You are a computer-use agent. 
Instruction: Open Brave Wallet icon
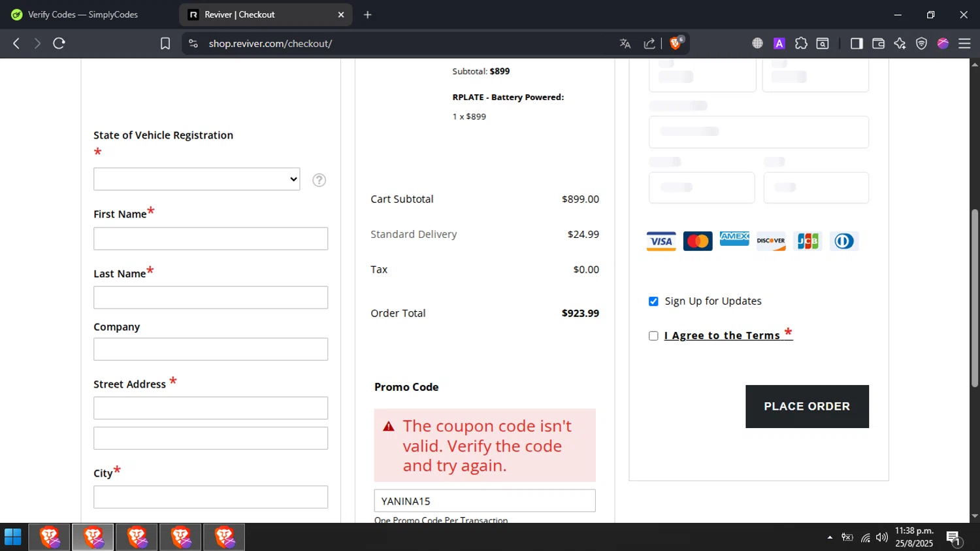click(878, 43)
